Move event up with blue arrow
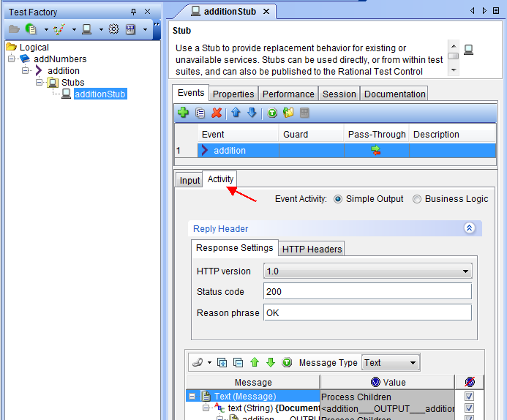Screen dimensions: 507x420 point(236,113)
